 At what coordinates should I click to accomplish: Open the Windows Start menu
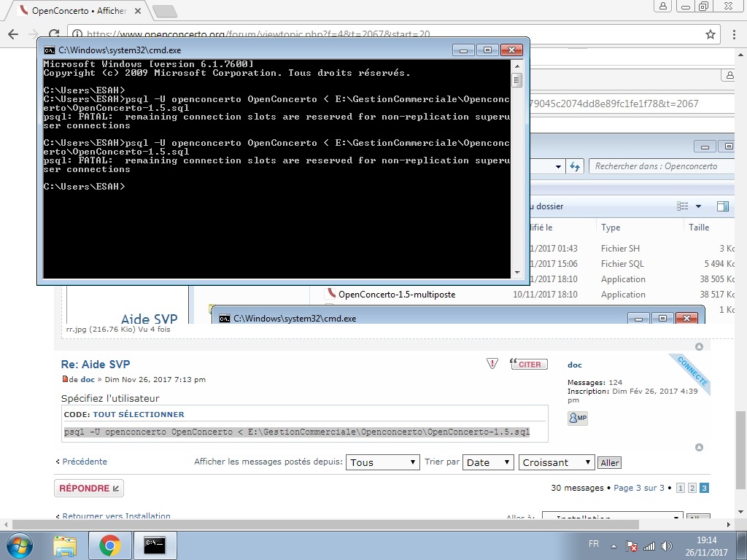pos(19,545)
